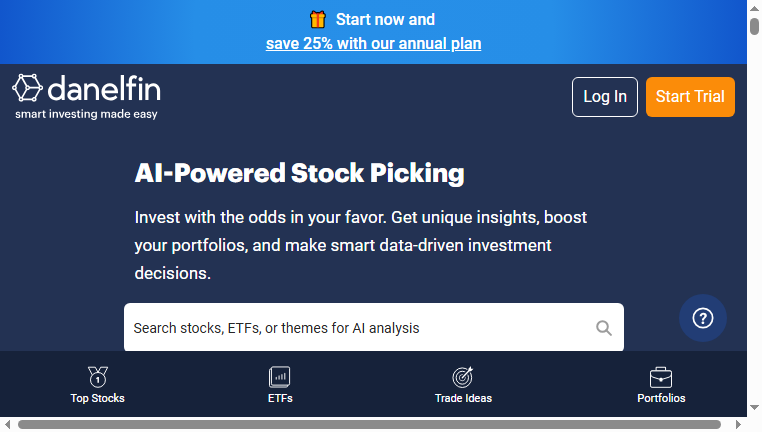Viewport: 762px width, 432px height.
Task: Click the horizontal scrollbar right arrow
Action: click(738, 425)
